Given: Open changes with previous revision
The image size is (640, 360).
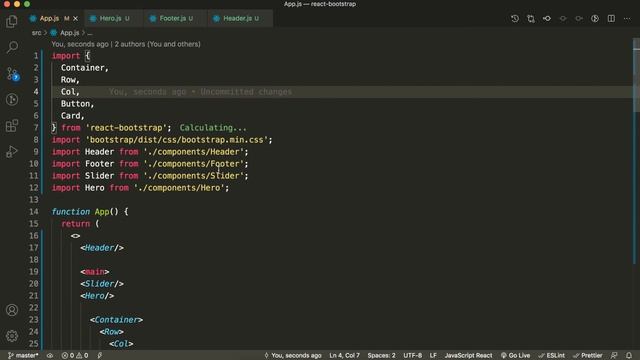Looking at the screenshot, I should (x=547, y=19).
